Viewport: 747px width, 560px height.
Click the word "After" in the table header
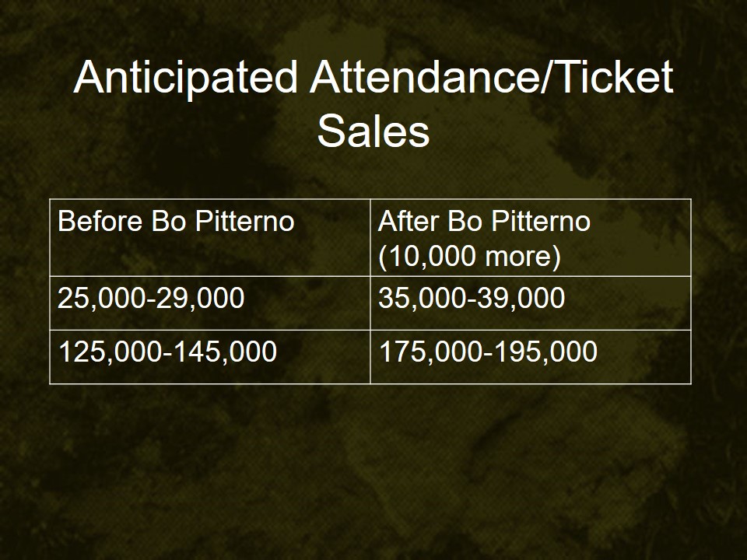tap(409, 222)
